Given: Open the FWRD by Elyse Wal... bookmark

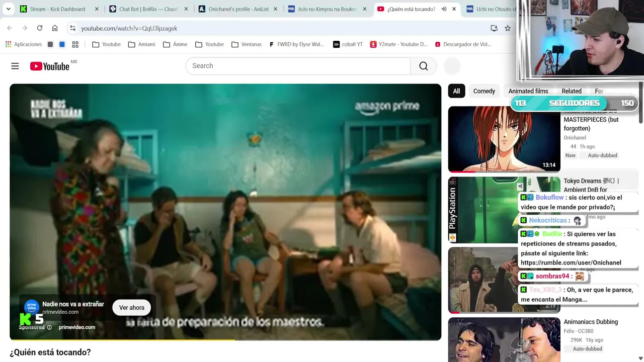Looking at the screenshot, I should (296, 44).
